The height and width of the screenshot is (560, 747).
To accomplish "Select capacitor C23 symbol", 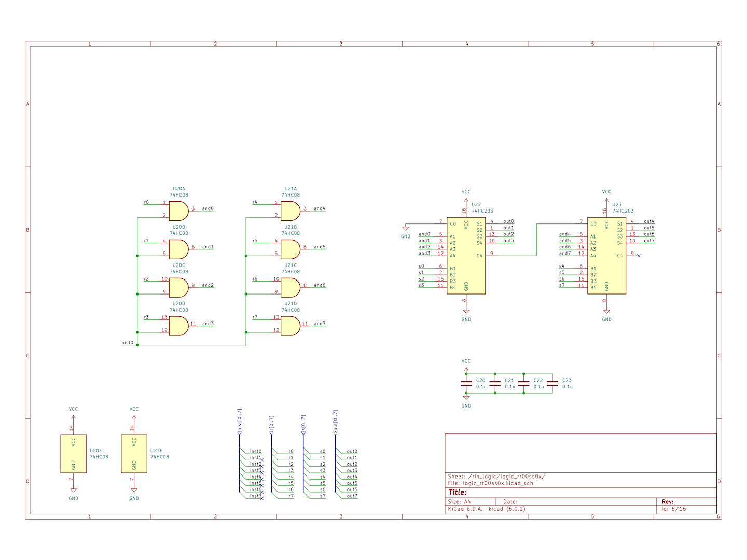I will coord(552,383).
